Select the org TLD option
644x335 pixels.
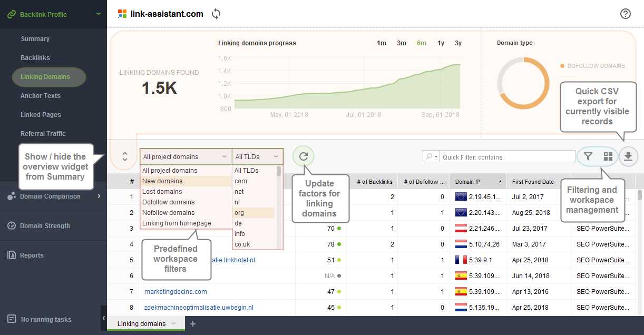pyautogui.click(x=254, y=213)
